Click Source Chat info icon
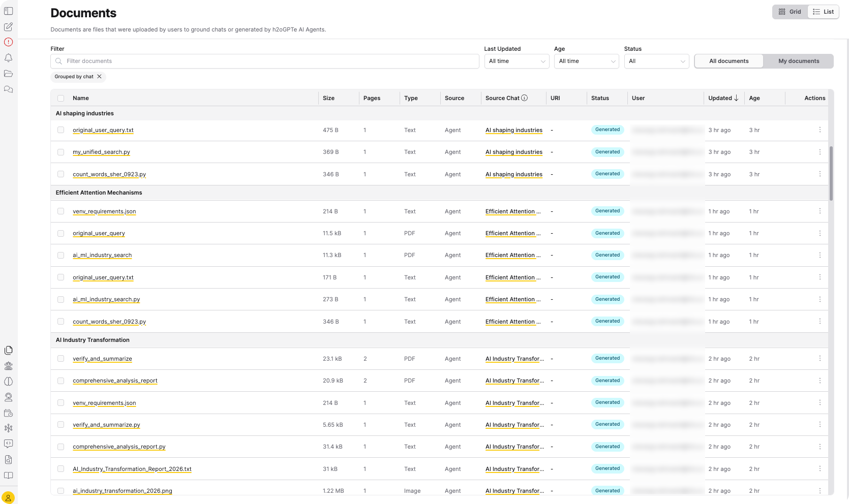The width and height of the screenshot is (849, 504). click(525, 98)
